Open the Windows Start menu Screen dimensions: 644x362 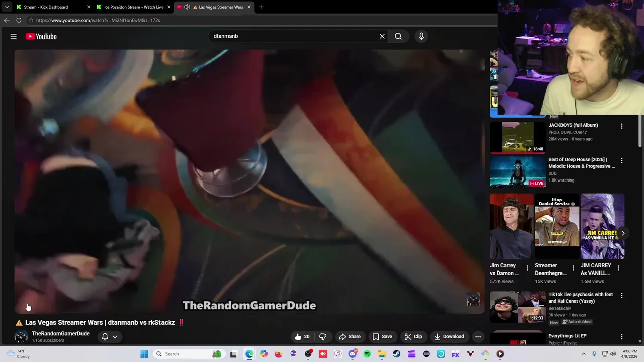pos(144,354)
